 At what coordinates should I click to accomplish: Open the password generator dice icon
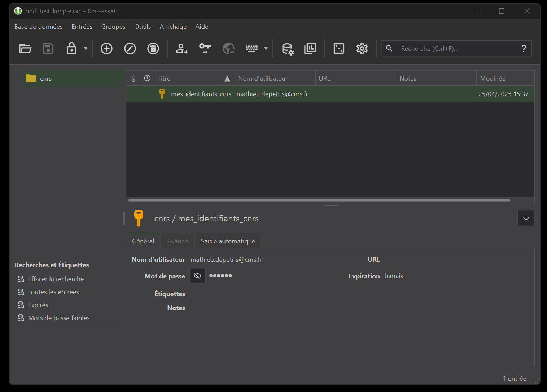coord(339,48)
